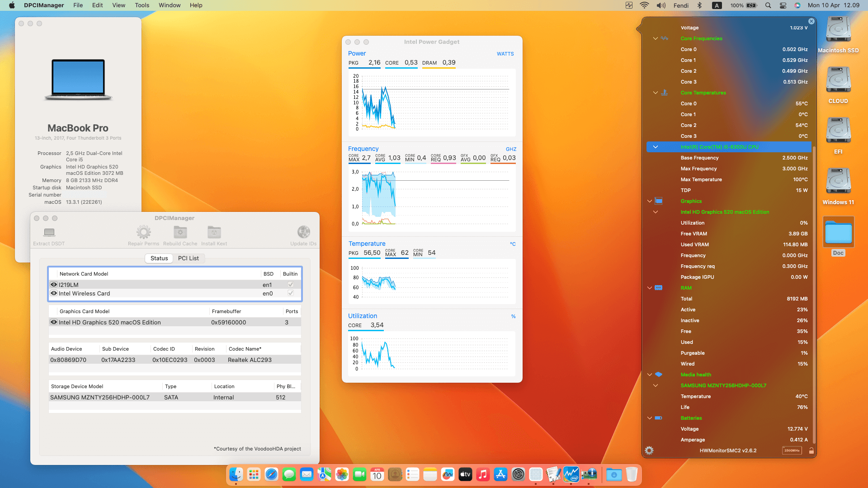Close the HWMonitorSMC2 popover panel
Image resolution: width=868 pixels, height=488 pixels.
pos(811,21)
